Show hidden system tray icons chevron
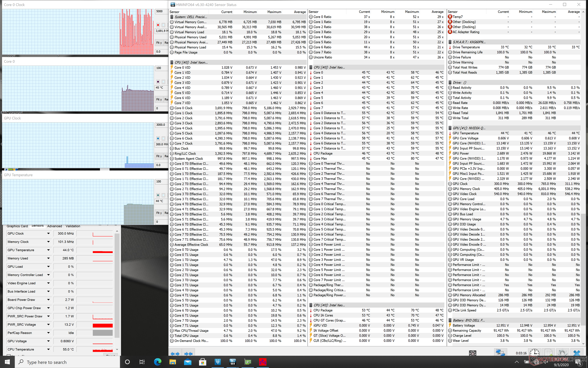The width and height of the screenshot is (588, 368). [517, 362]
